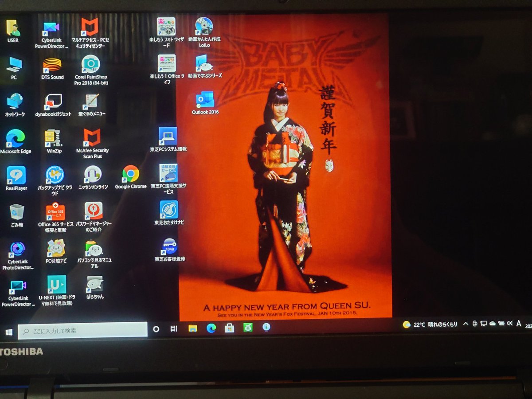This screenshot has height=399, width=532.
Task: Open the OneDrive cloud tray icon
Action: coord(492,324)
